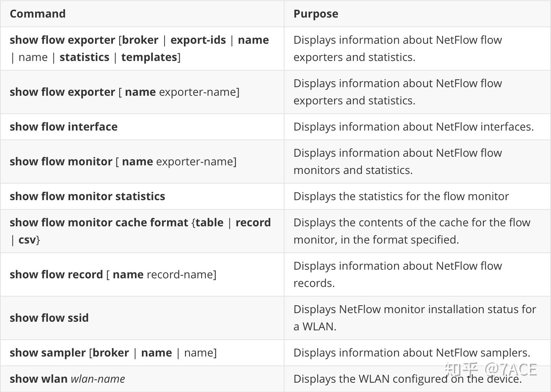
Task: Click 'show flow record [ name record-name]' cell
Action: 113,275
